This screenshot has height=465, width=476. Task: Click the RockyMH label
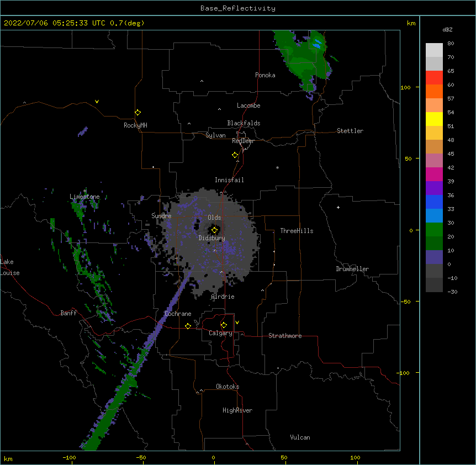coord(135,125)
